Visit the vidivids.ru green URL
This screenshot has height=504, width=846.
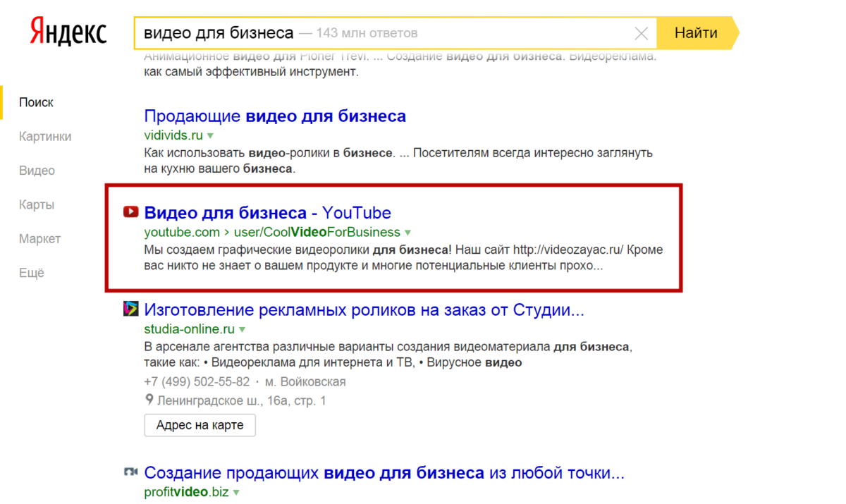click(173, 135)
